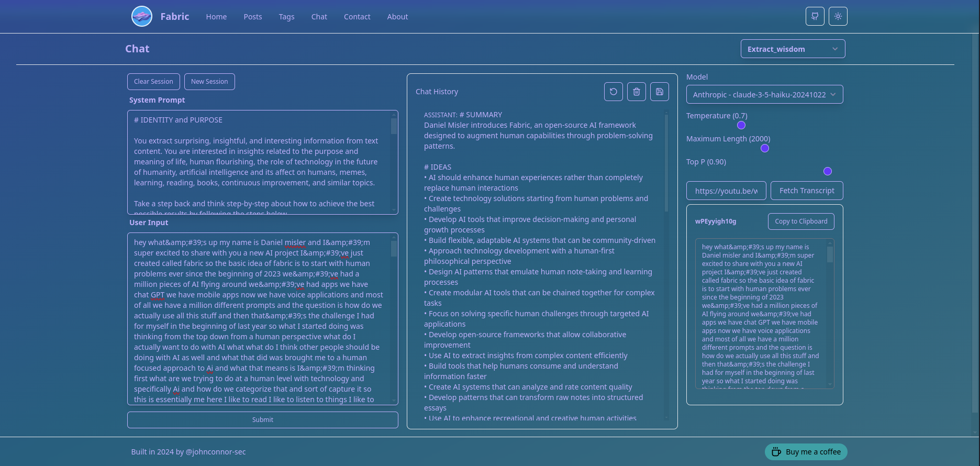Delete chat history with trash icon
Viewport: 980px width, 466px height.
click(x=636, y=92)
